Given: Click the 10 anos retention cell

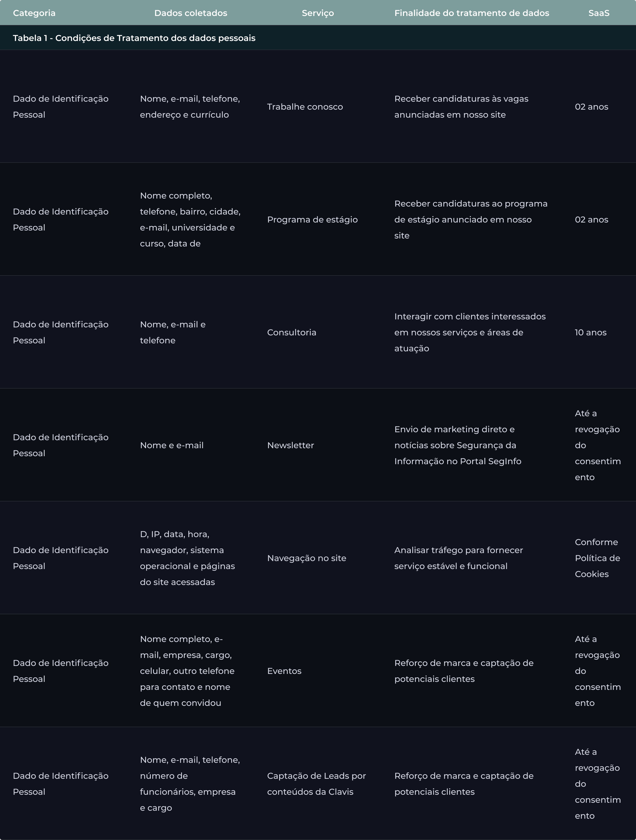Looking at the screenshot, I should (x=590, y=332).
